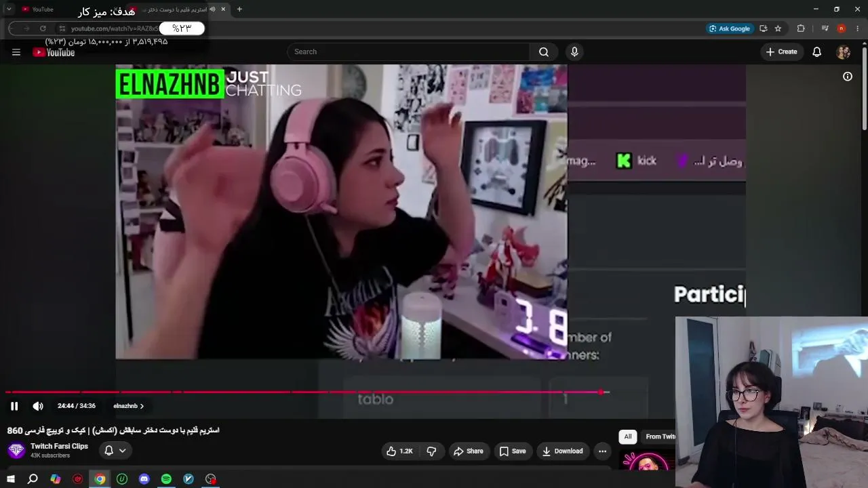Expand the Chrome tab search dropdown
868x488 pixels.
[9, 9]
